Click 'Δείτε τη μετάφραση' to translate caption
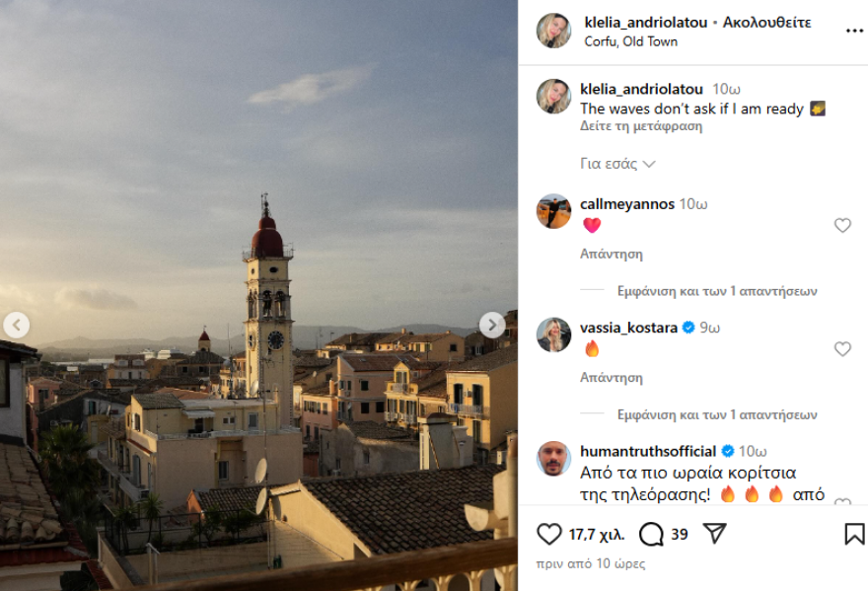 point(641,126)
